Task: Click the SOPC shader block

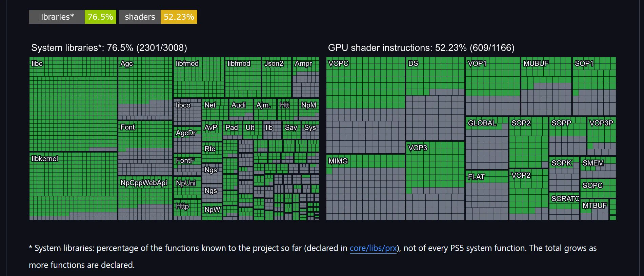Action: tap(598, 189)
